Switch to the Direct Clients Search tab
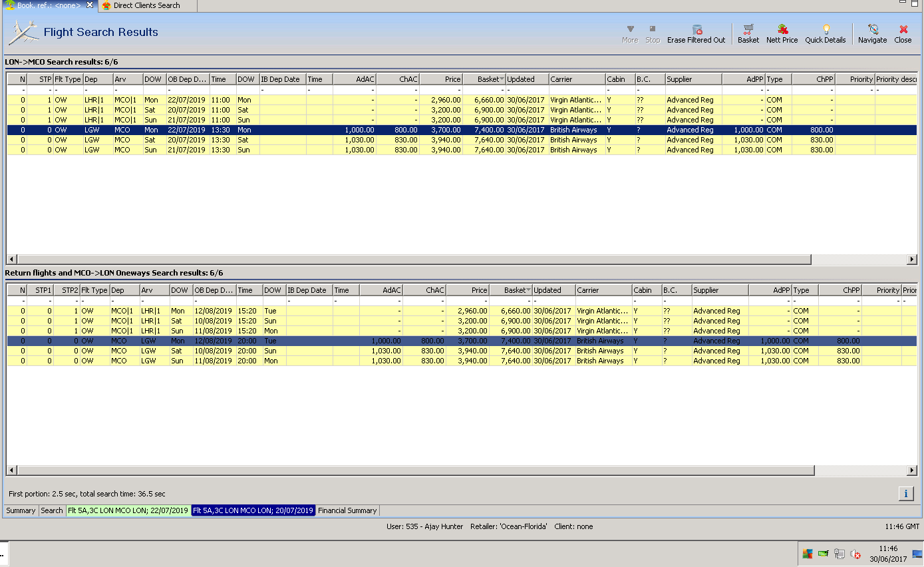924x567 pixels. point(146,5)
